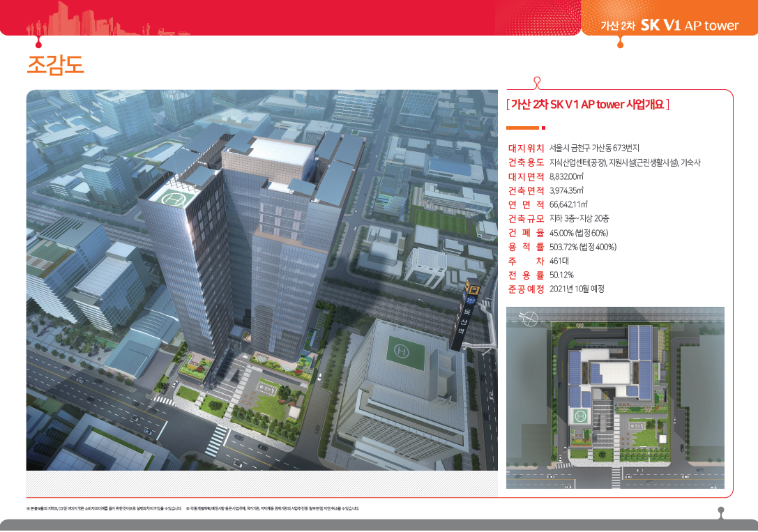
Task: Click the 건축용도 label
Action: [x=526, y=162]
